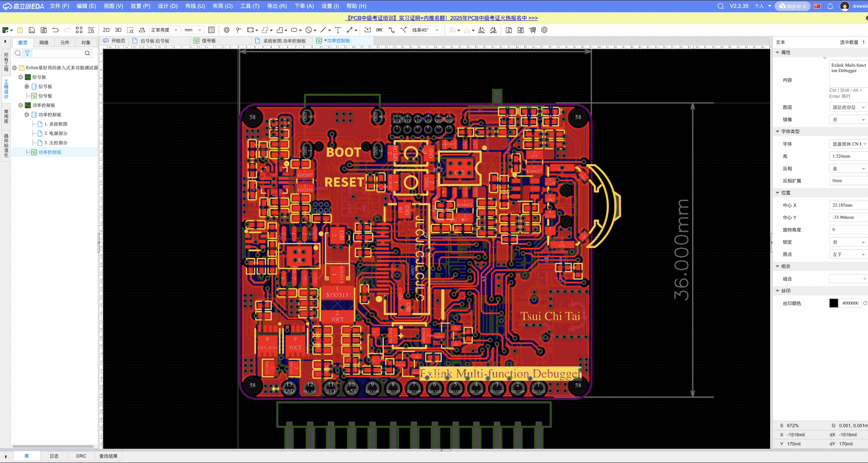Screen dimensions: 868x463
Task: Open the DRC bottom panel
Action: [81, 456]
